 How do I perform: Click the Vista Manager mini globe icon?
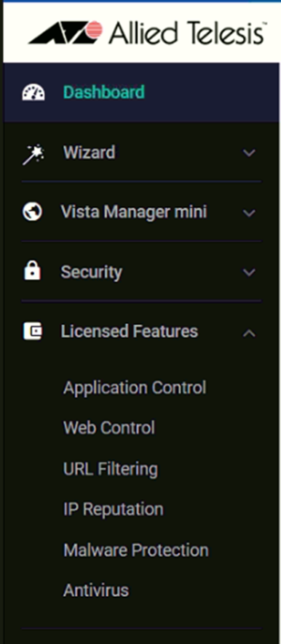point(32,212)
